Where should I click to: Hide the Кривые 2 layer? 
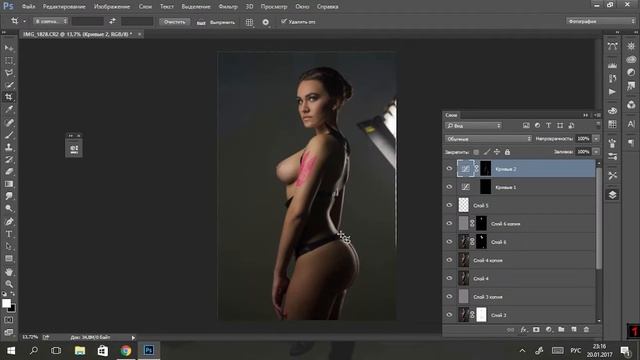click(x=449, y=169)
